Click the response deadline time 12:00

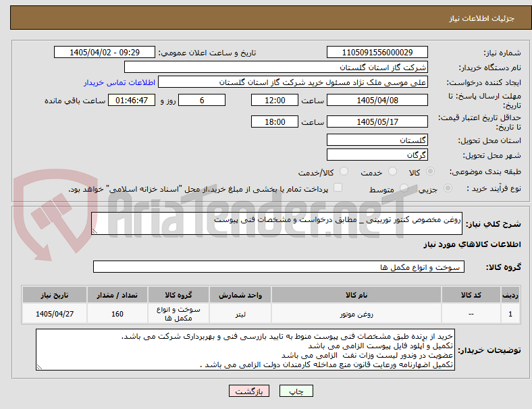coord(275,101)
